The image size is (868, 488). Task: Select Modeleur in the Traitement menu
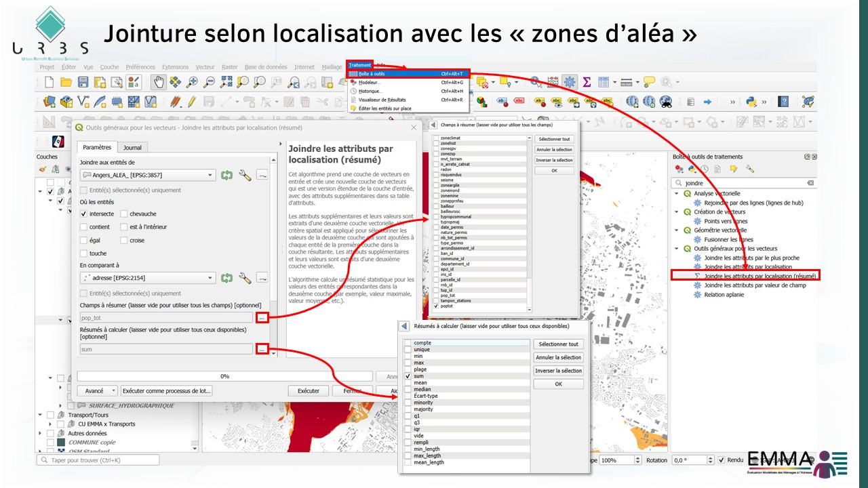[370, 82]
